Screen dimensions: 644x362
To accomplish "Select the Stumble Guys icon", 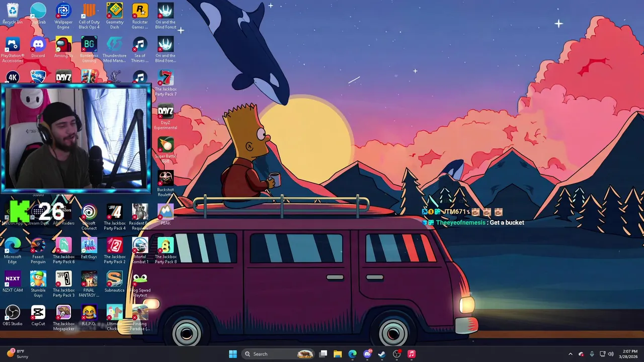I will click(x=38, y=285).
